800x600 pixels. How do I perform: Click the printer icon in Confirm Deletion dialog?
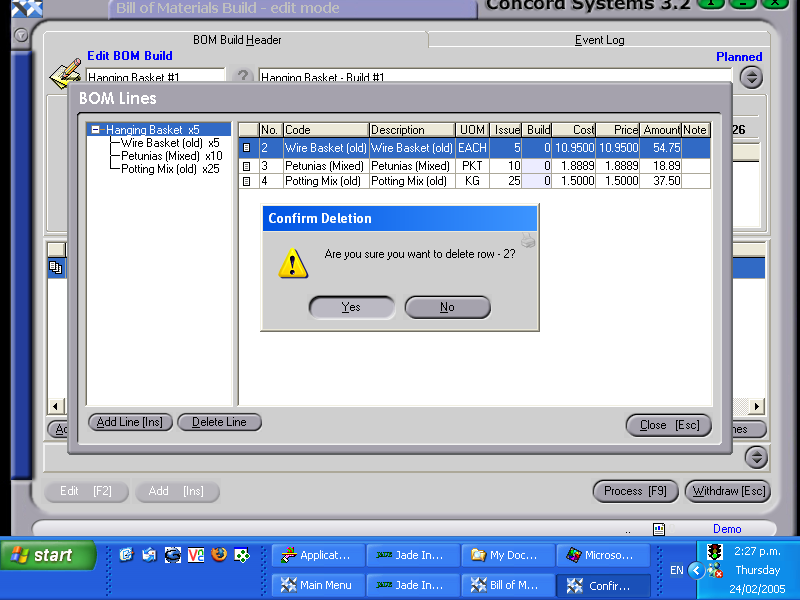coord(528,242)
